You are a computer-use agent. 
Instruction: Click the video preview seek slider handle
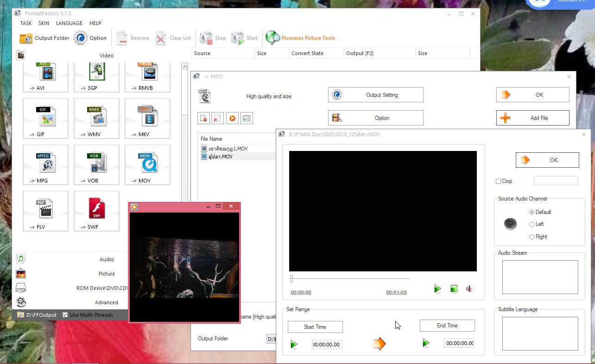pos(291,278)
